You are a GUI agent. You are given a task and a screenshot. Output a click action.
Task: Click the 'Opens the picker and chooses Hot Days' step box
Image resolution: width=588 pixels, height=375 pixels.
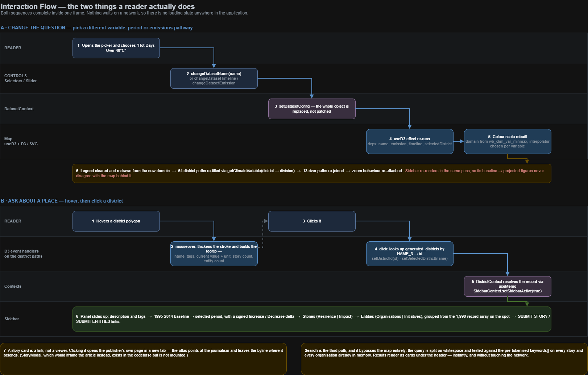click(116, 48)
